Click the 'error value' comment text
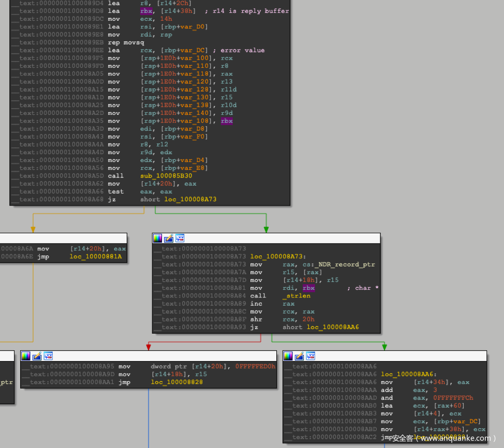The image size is (504, 448). (x=243, y=50)
